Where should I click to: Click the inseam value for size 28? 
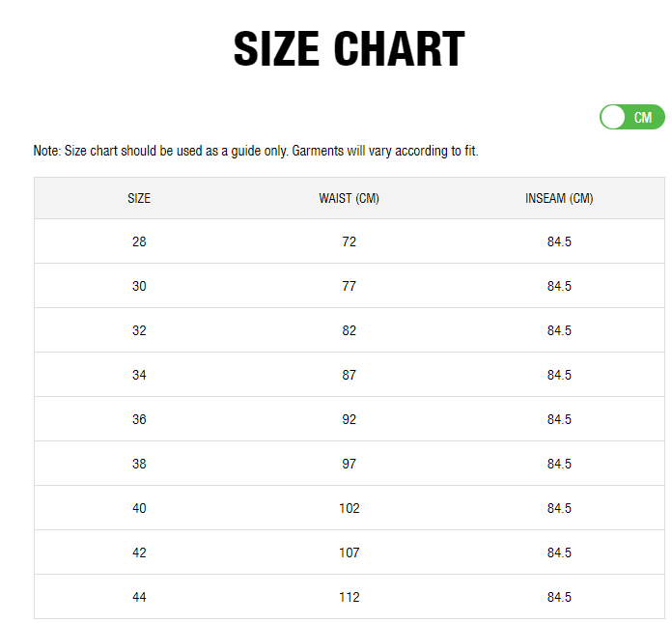click(x=559, y=241)
